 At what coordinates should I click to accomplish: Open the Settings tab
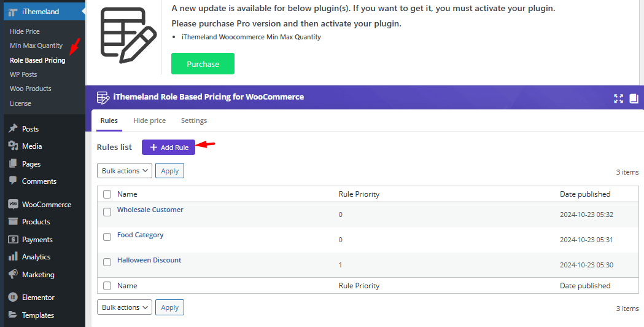194,120
